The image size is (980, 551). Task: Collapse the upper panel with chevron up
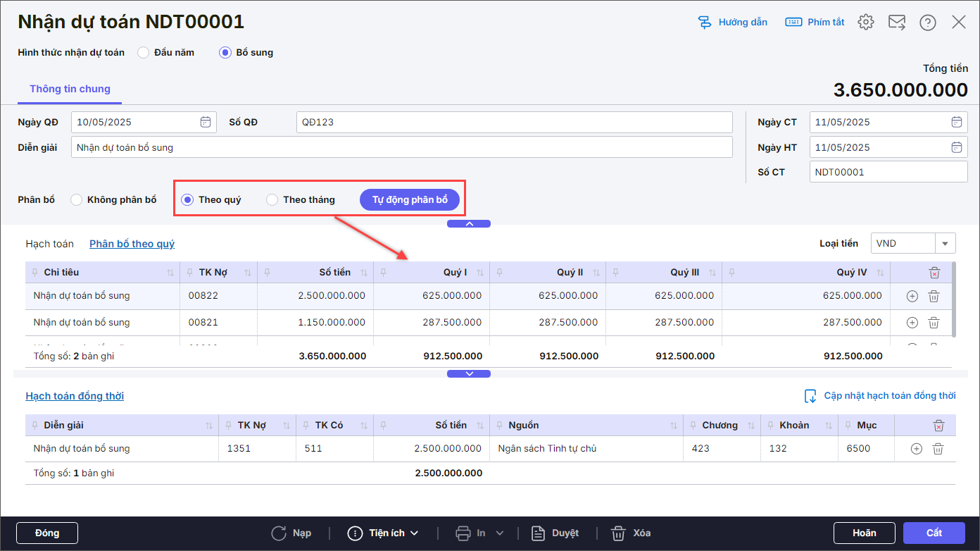click(469, 223)
